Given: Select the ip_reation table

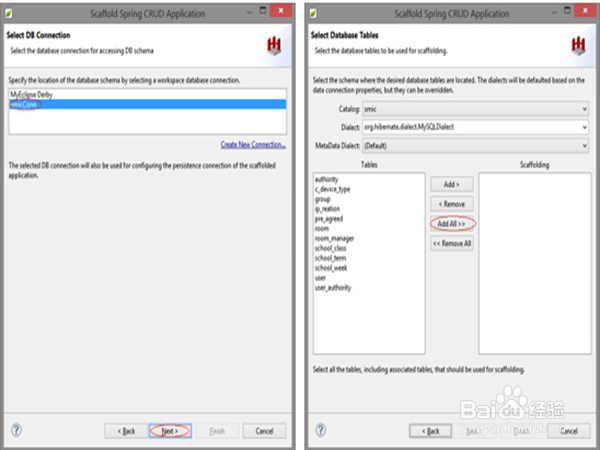Looking at the screenshot, I should (x=327, y=209).
